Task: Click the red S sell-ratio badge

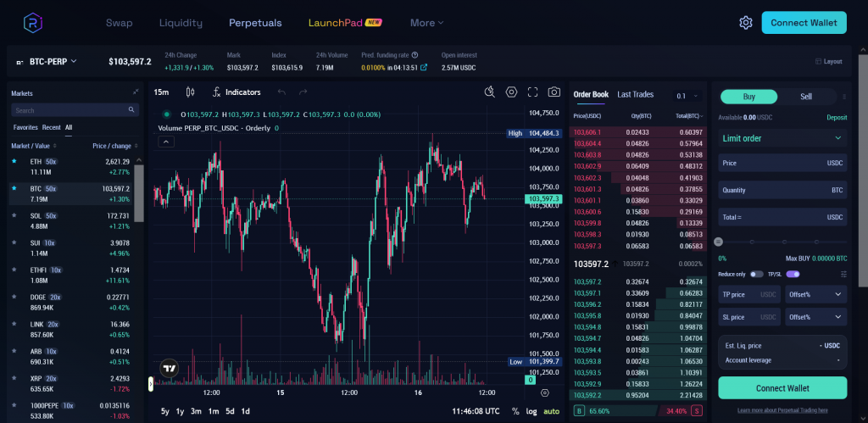Action: (697, 411)
